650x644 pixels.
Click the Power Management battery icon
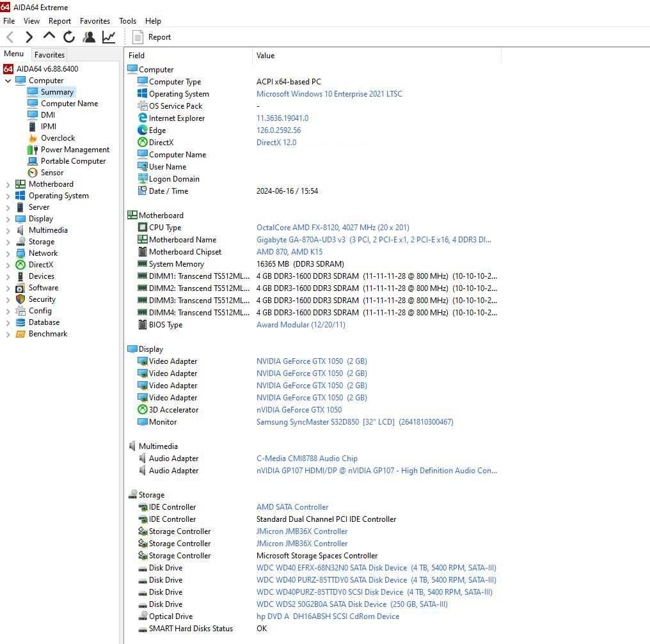click(33, 150)
